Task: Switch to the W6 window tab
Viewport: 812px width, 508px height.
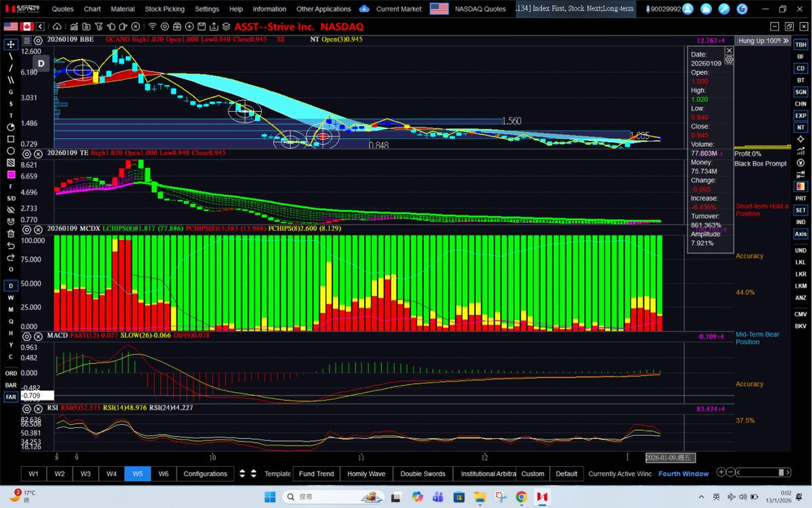Action: (x=163, y=473)
